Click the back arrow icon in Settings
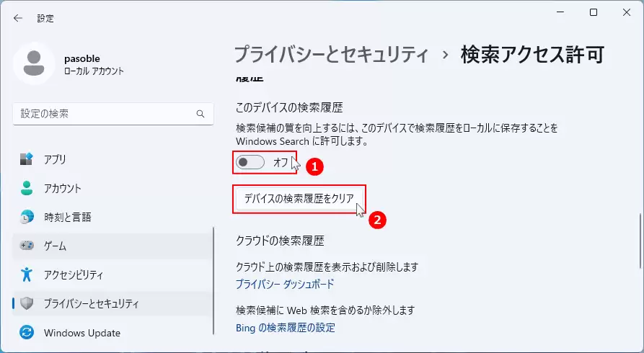This screenshot has height=353, width=644. point(17,18)
